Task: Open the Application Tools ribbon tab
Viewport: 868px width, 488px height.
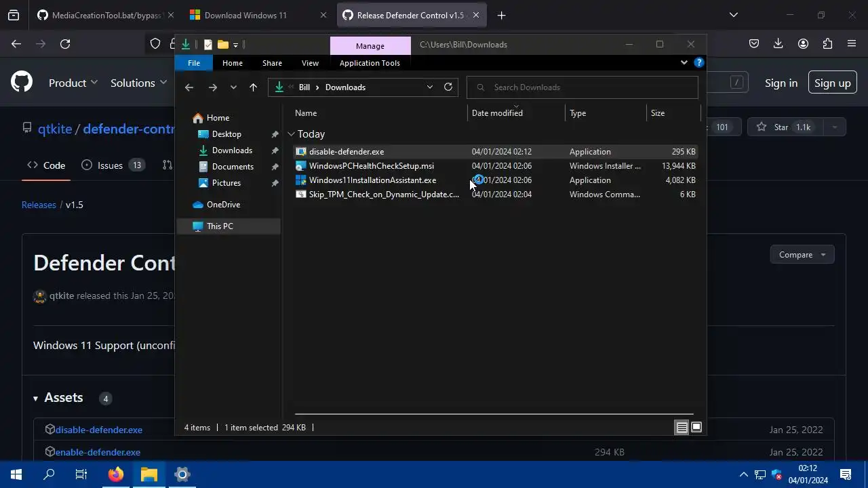Action: pos(370,63)
